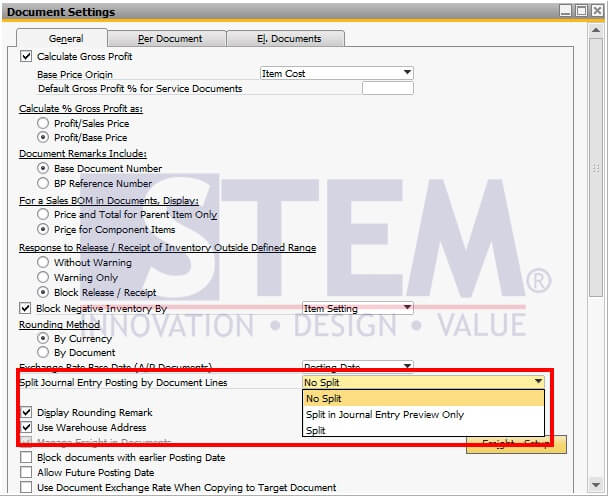The image size is (608, 496).
Task: Select Warning Only option
Action: [43, 277]
